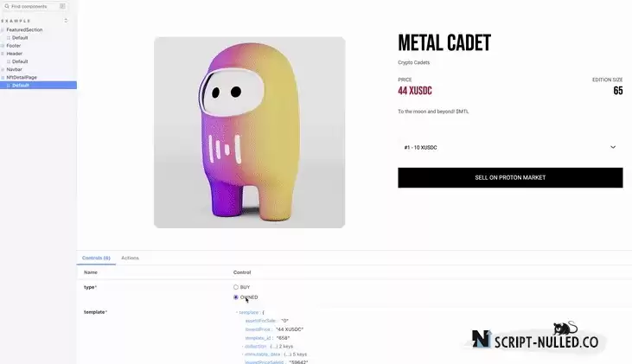
Task: Click the Footer component icon
Action: [3, 46]
